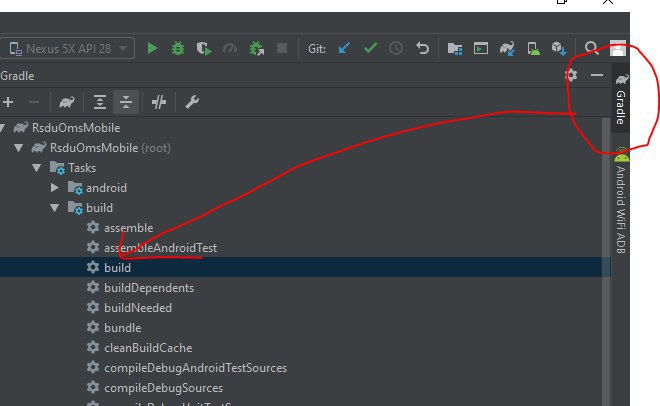
Task: Click the android folder label
Action: point(106,188)
